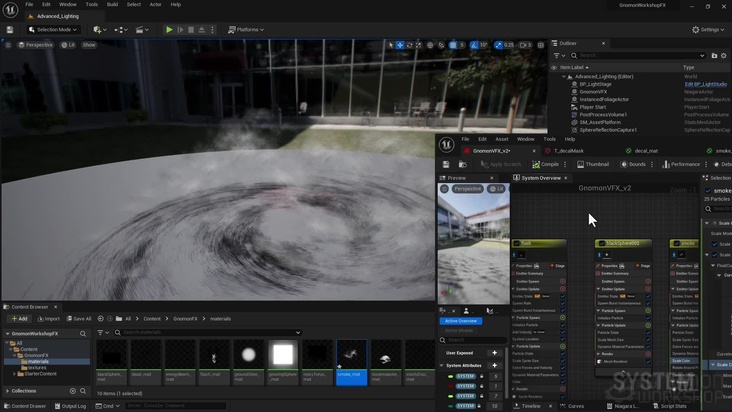The height and width of the screenshot is (412, 732).
Task: Click Save All in Content Browser
Action: [x=78, y=319]
